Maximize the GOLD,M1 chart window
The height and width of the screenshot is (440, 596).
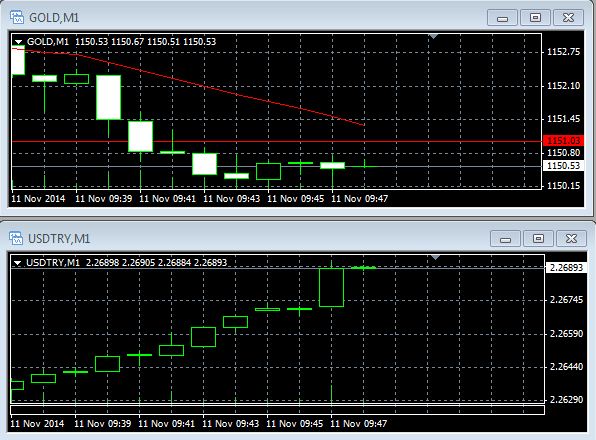[x=535, y=17]
